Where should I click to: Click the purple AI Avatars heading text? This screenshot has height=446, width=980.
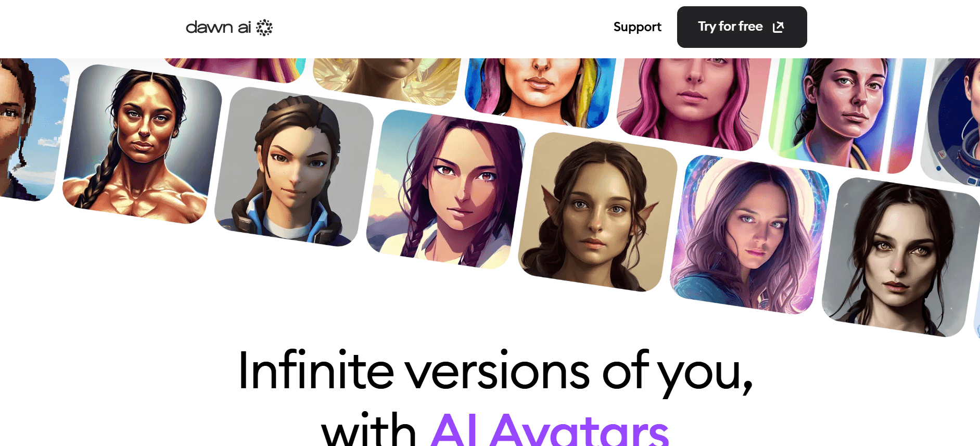point(550,429)
